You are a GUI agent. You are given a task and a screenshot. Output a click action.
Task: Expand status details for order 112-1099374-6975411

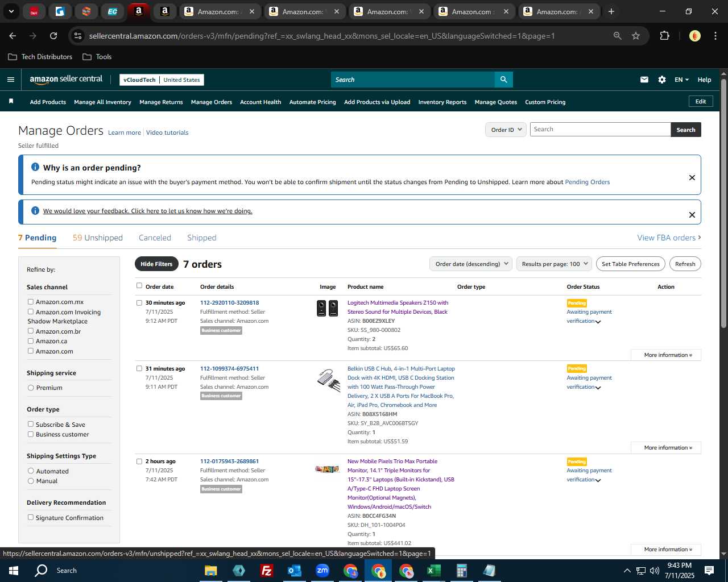(598, 388)
